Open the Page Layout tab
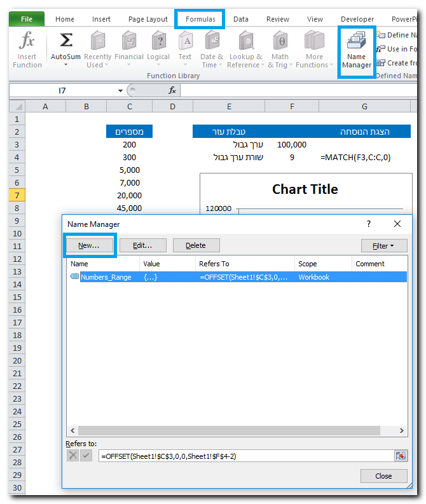This screenshot has width=426, height=504. coord(148,19)
